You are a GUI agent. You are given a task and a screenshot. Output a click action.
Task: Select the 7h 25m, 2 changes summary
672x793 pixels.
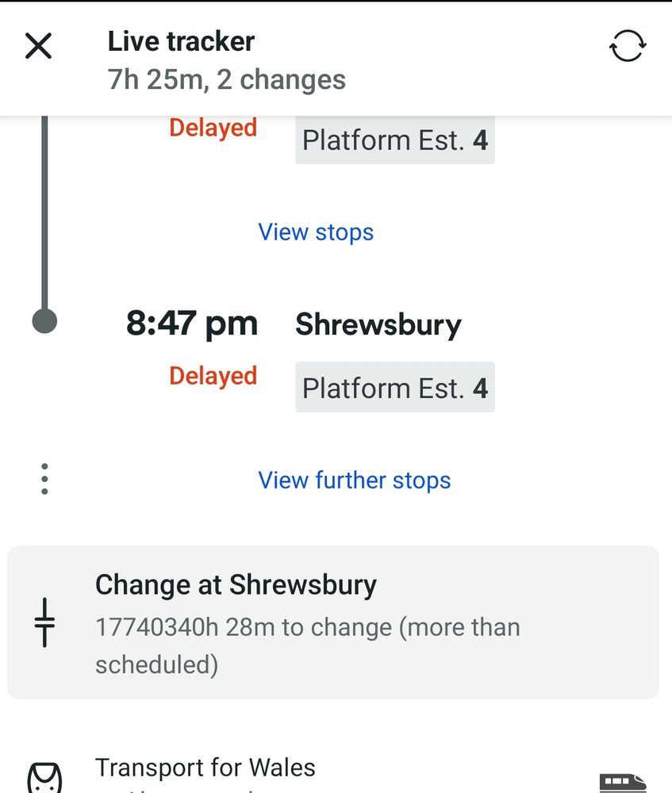tap(226, 79)
